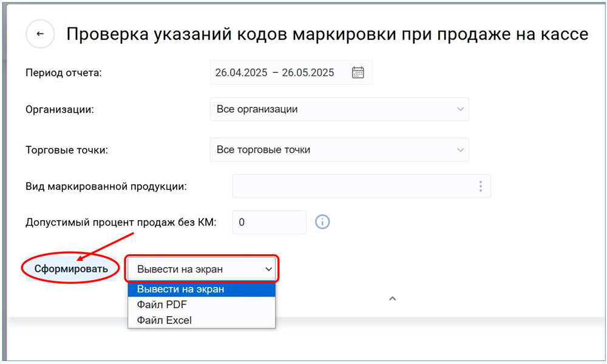Screen dimensions: 607x364
Task: Click the back arrow button
Action: tap(40, 35)
